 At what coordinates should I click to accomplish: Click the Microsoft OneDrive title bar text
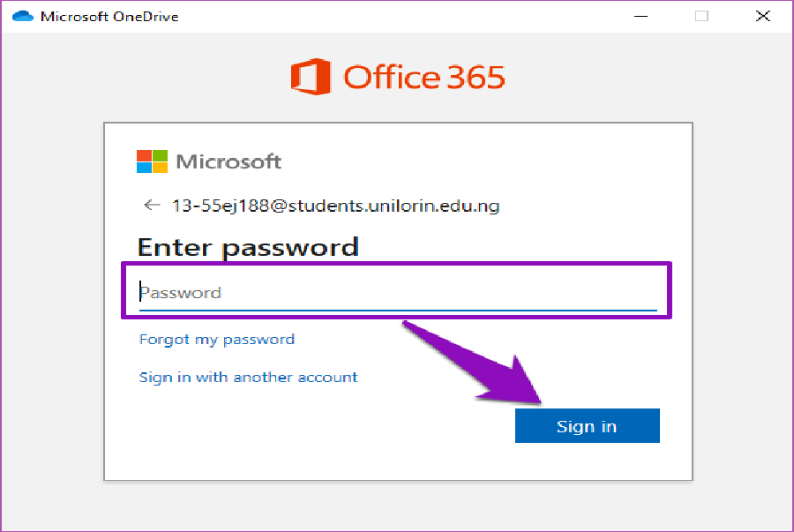tap(109, 16)
